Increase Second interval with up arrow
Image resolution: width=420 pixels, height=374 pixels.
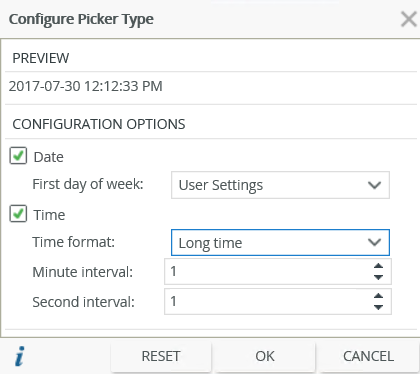(x=378, y=296)
